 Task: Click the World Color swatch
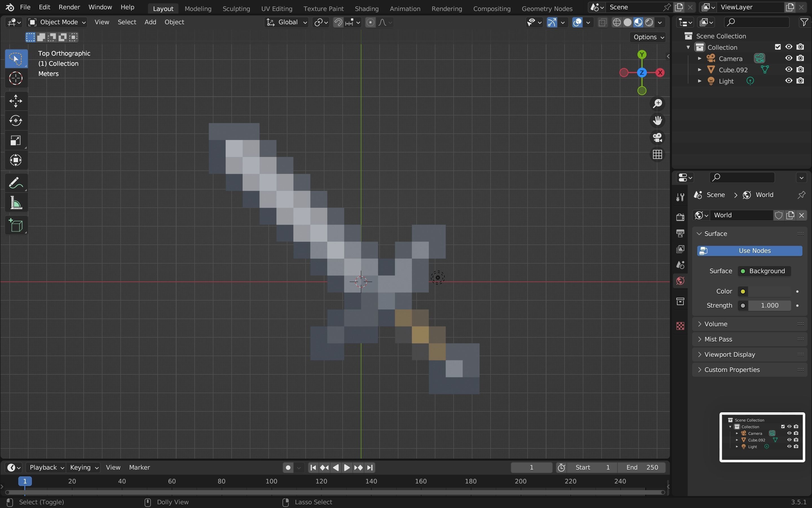tap(769, 291)
